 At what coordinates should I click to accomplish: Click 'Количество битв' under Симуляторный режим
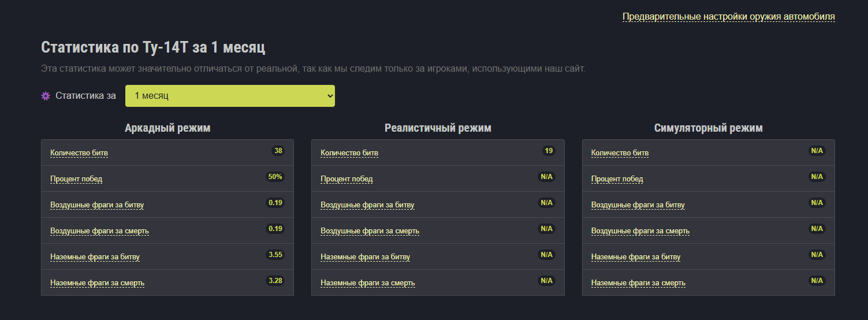point(620,153)
